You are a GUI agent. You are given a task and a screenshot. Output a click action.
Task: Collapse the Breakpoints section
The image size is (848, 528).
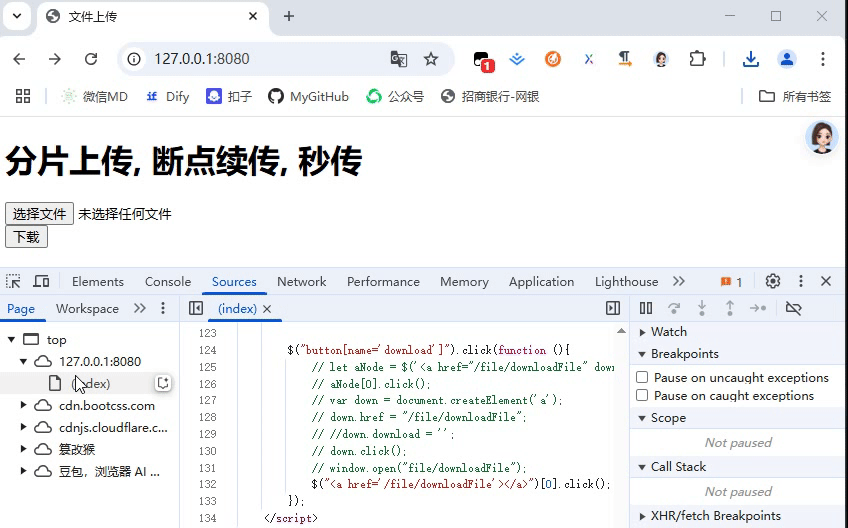point(642,354)
